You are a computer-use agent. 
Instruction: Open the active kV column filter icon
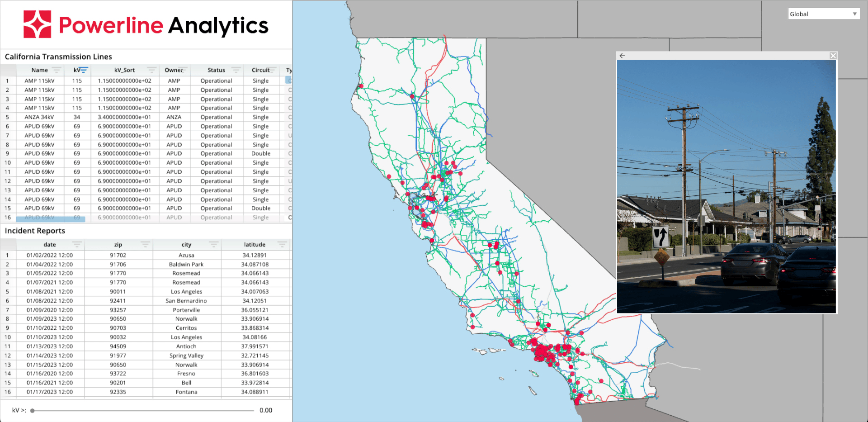coord(84,70)
